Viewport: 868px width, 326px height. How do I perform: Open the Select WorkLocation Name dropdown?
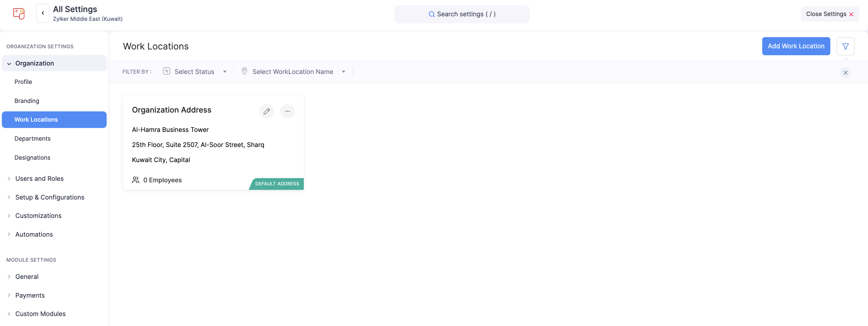pos(293,72)
